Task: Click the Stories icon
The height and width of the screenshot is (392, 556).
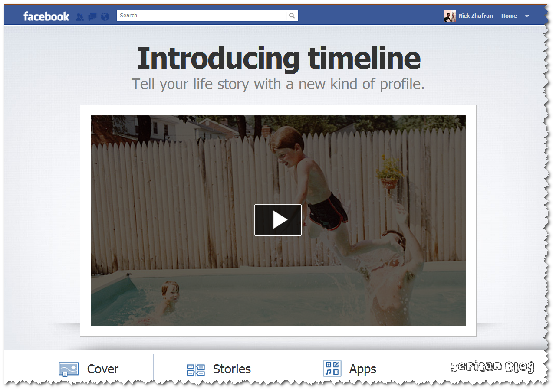Action: (195, 369)
